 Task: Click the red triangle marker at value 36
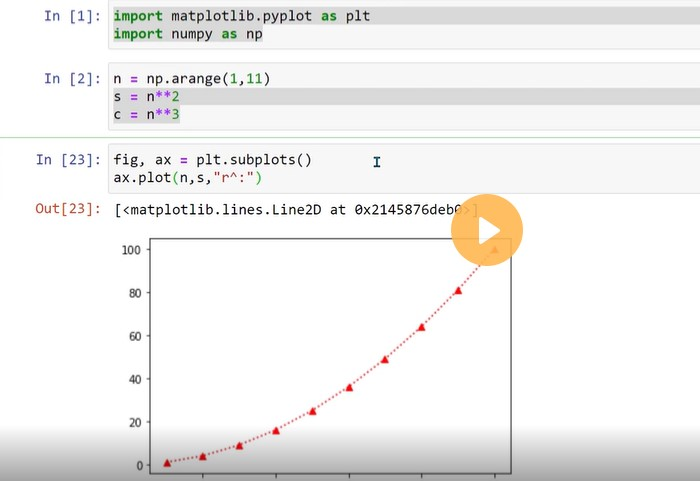click(349, 387)
